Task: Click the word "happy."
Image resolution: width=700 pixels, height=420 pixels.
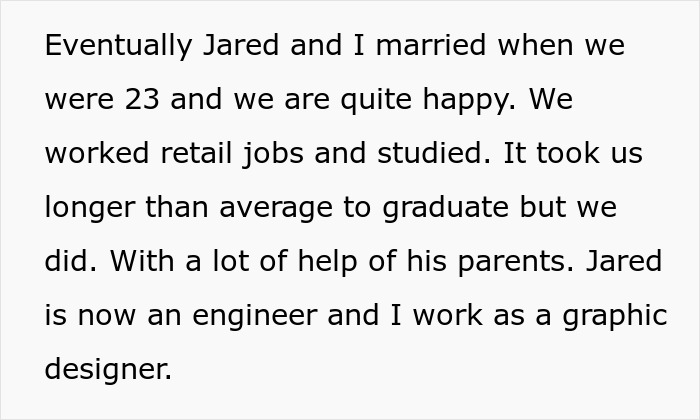Action: coord(469,100)
